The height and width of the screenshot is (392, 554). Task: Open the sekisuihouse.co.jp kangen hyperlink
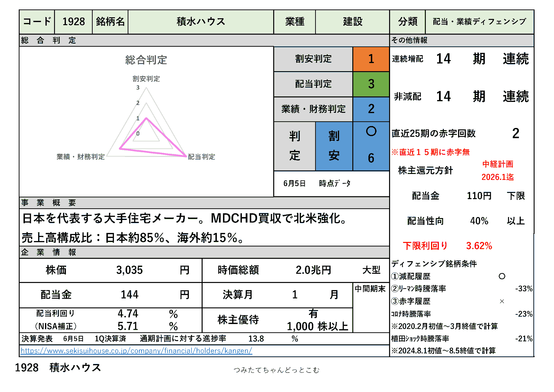(x=136, y=351)
